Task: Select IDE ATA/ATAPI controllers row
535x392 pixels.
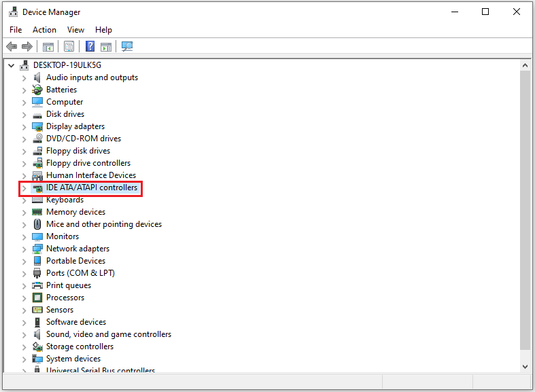Action: point(86,188)
